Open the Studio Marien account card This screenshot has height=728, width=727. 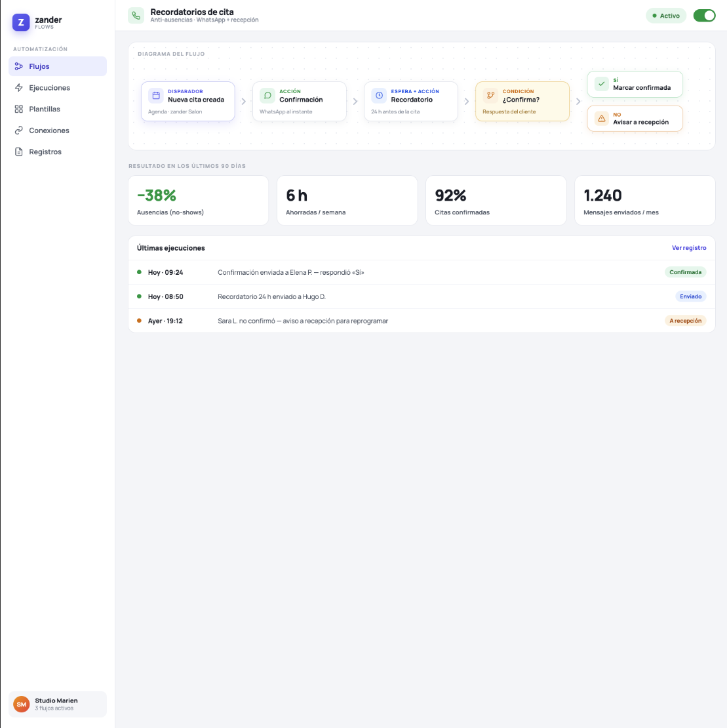click(58, 704)
